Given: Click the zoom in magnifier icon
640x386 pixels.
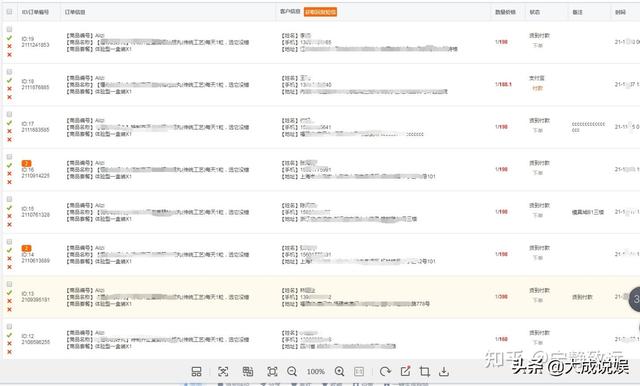Looking at the screenshot, I should [x=339, y=371].
